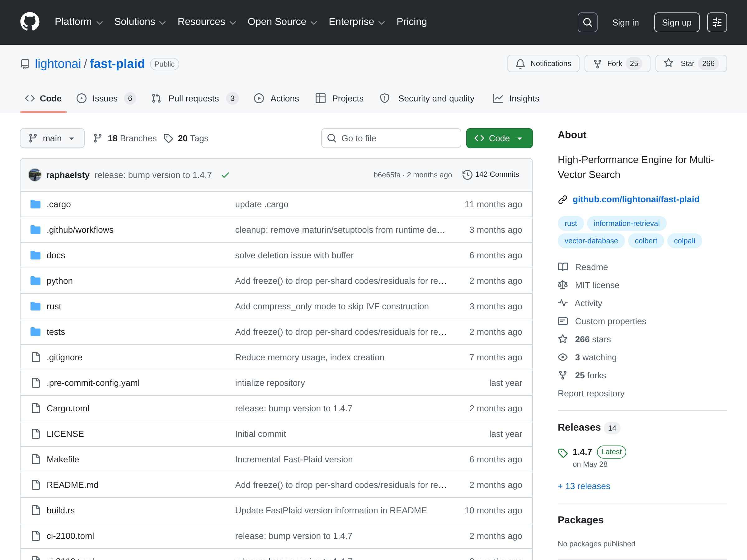747x560 pixels.
Task: Open the .gitignore file
Action: (x=64, y=357)
